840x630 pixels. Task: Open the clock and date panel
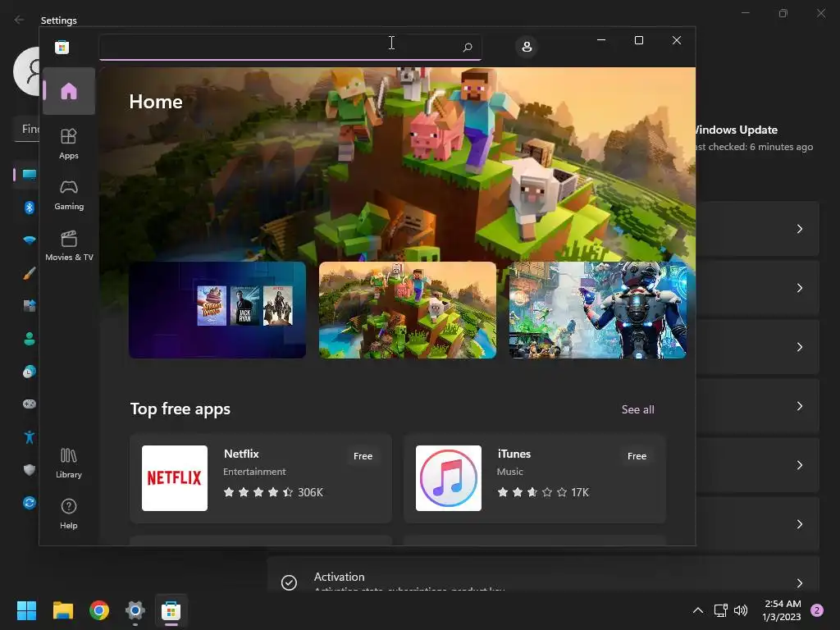[782, 610]
